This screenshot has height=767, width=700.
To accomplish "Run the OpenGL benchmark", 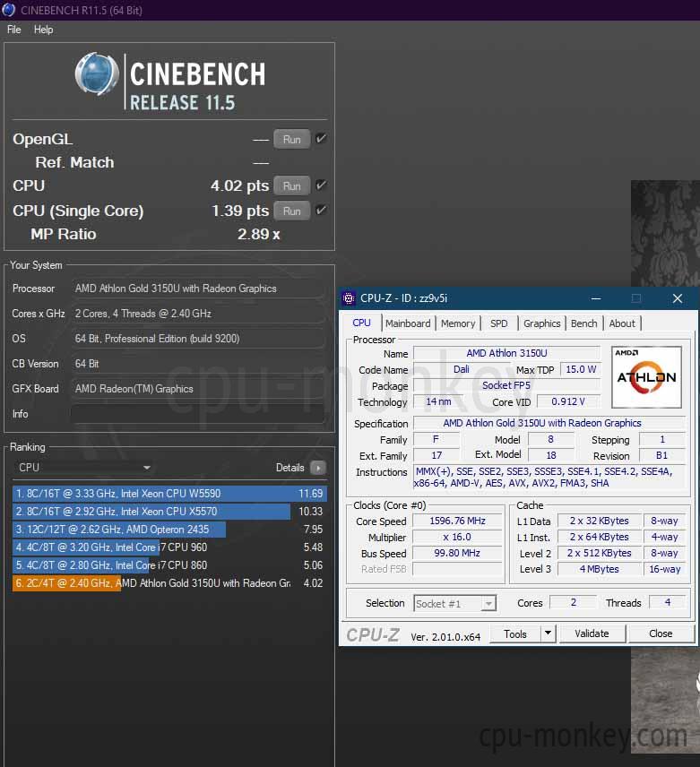I will (x=291, y=140).
